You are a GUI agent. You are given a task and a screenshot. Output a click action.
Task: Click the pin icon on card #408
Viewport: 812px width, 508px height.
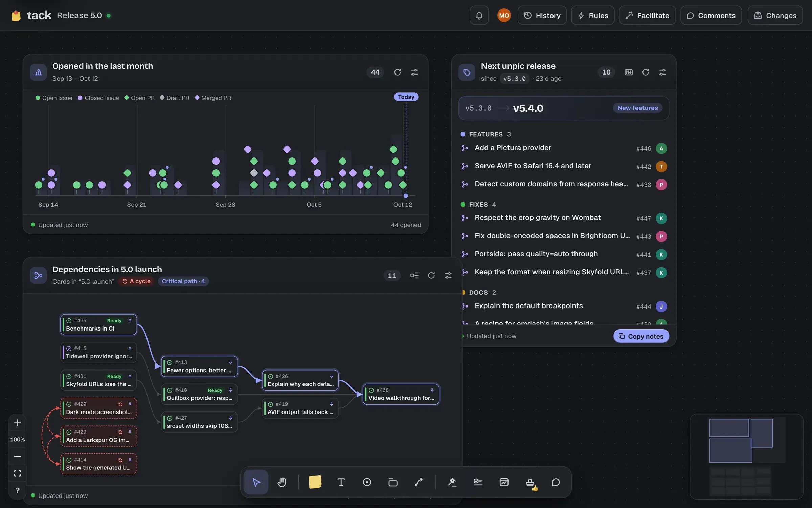(x=432, y=390)
